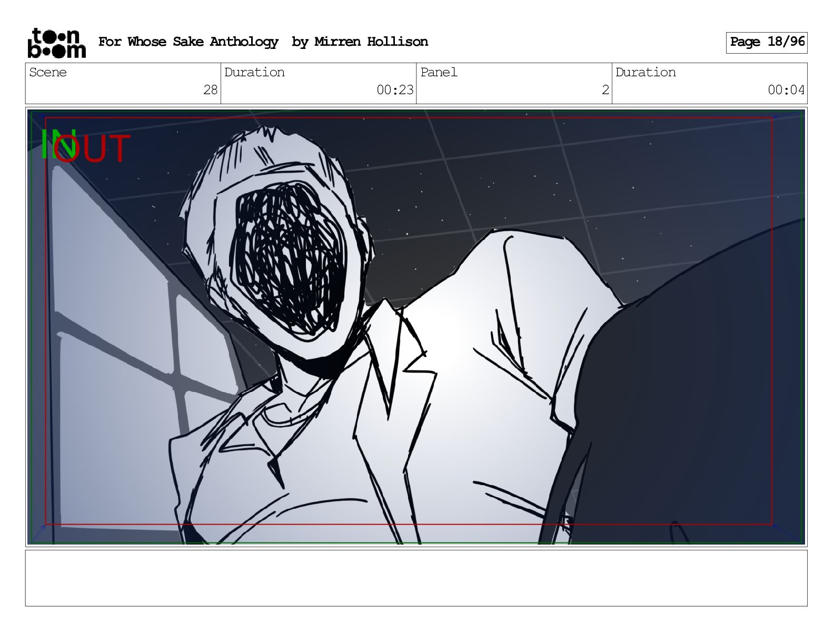Click the panel number 2

[605, 90]
